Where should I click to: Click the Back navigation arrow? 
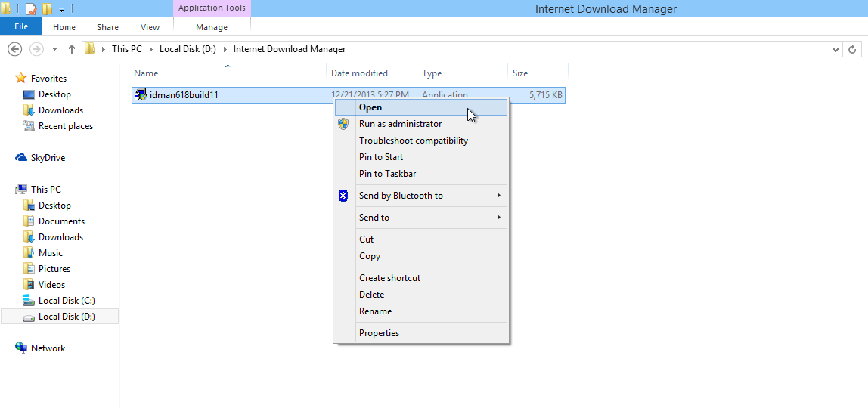pyautogui.click(x=14, y=49)
